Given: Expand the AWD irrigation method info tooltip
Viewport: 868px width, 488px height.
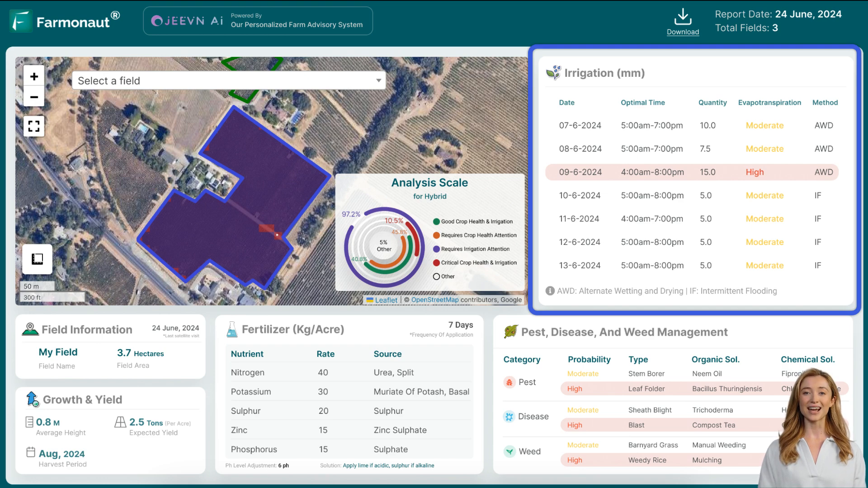Looking at the screenshot, I should (549, 290).
